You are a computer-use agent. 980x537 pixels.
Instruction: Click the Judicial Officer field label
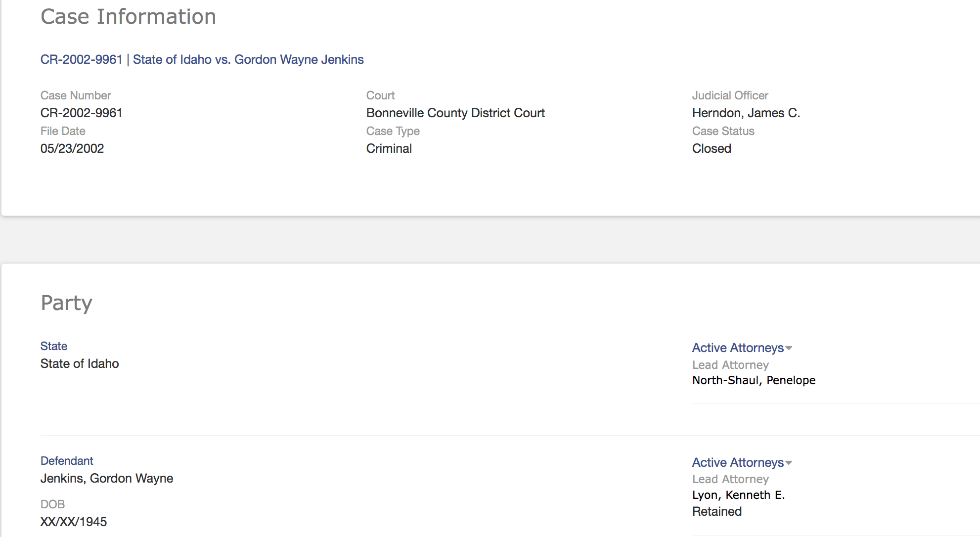(x=730, y=95)
